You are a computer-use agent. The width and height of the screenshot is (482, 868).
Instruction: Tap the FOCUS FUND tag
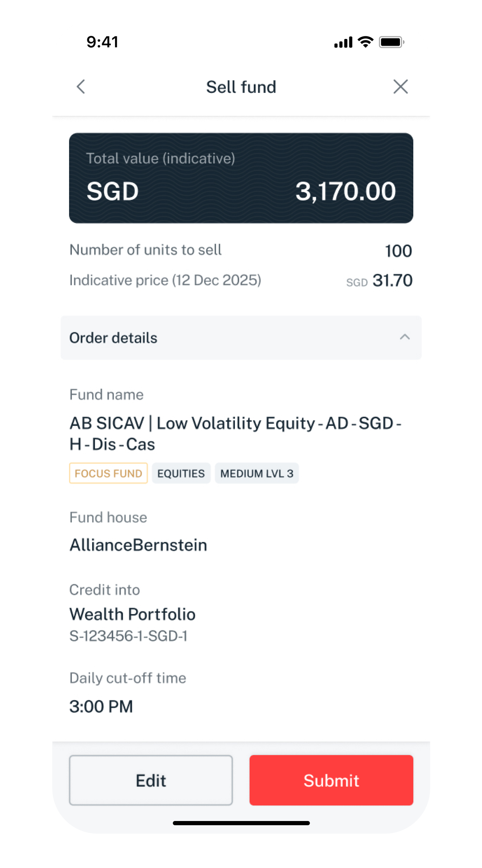(x=108, y=473)
